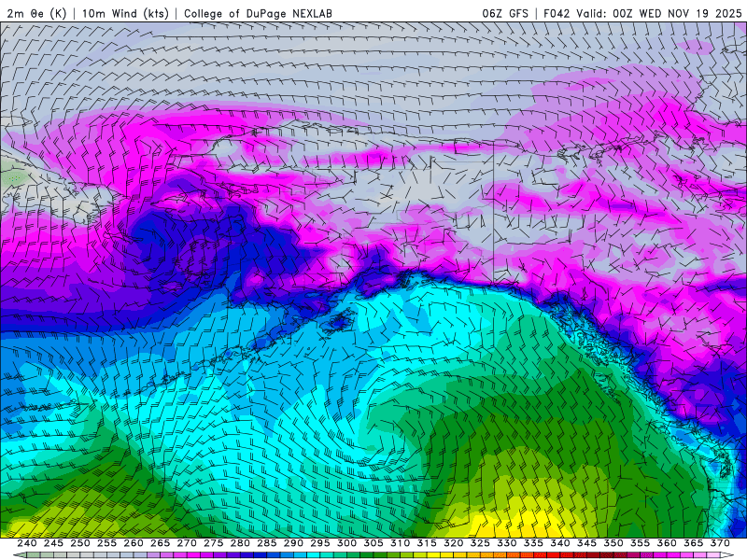Click the 365 value on the color scale

coord(694,543)
